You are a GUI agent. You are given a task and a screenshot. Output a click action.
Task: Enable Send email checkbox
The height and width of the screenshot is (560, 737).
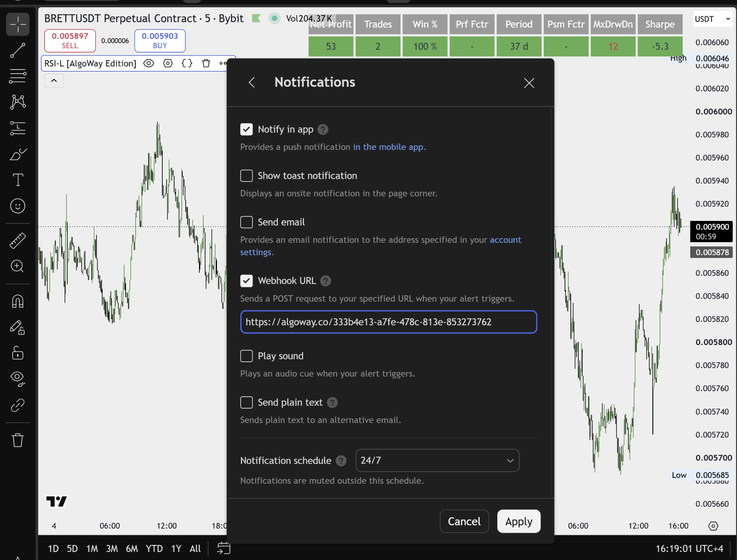pyautogui.click(x=247, y=222)
